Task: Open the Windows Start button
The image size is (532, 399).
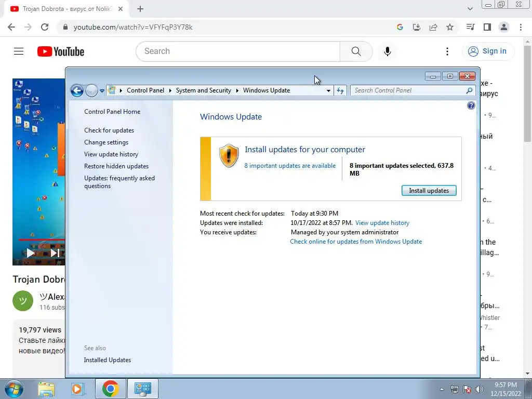Action: tap(14, 389)
